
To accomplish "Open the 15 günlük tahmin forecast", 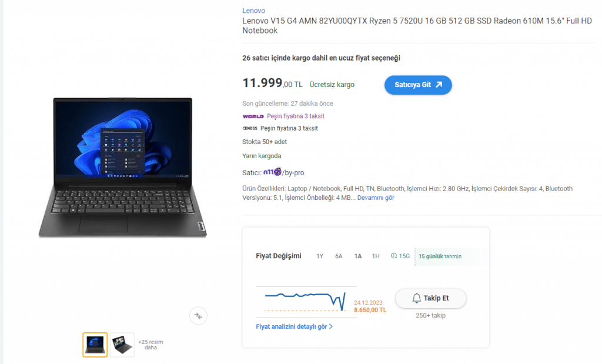I will pyautogui.click(x=440, y=256).
